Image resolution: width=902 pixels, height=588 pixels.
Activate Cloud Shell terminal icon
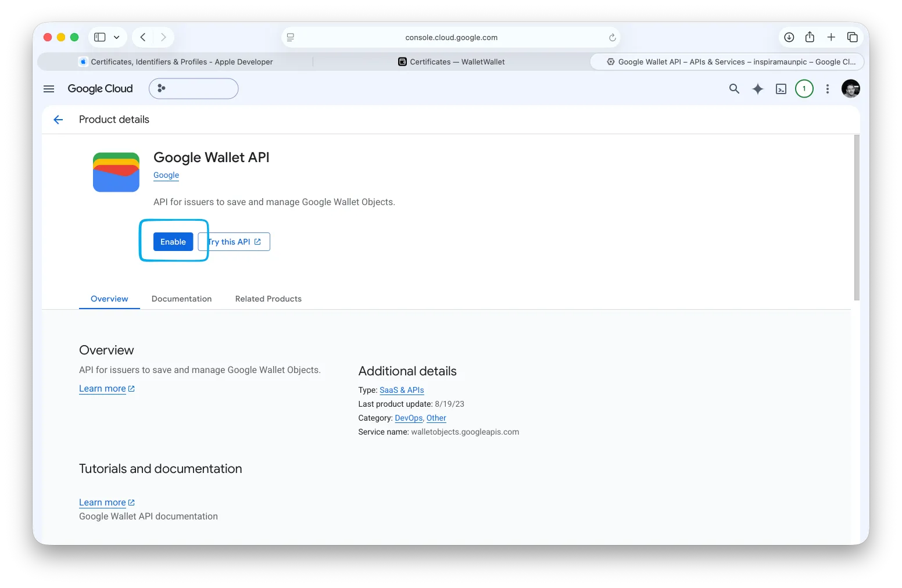[781, 89]
